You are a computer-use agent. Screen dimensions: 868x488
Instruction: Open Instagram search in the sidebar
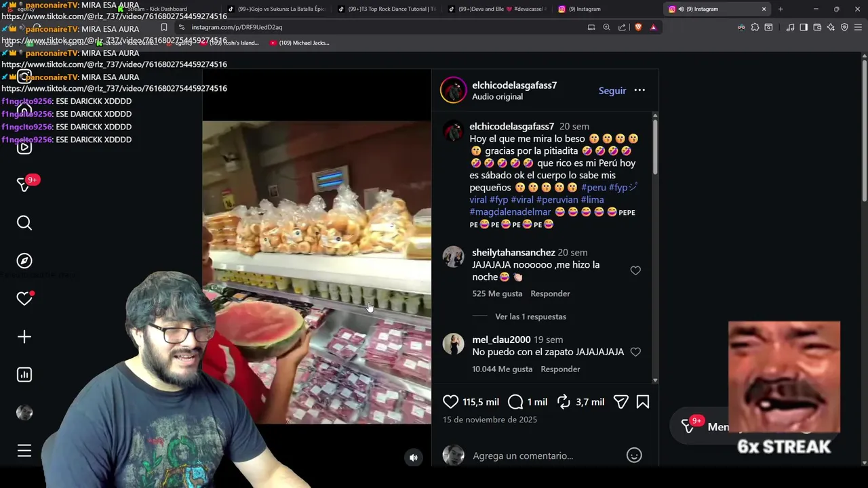pyautogui.click(x=24, y=223)
